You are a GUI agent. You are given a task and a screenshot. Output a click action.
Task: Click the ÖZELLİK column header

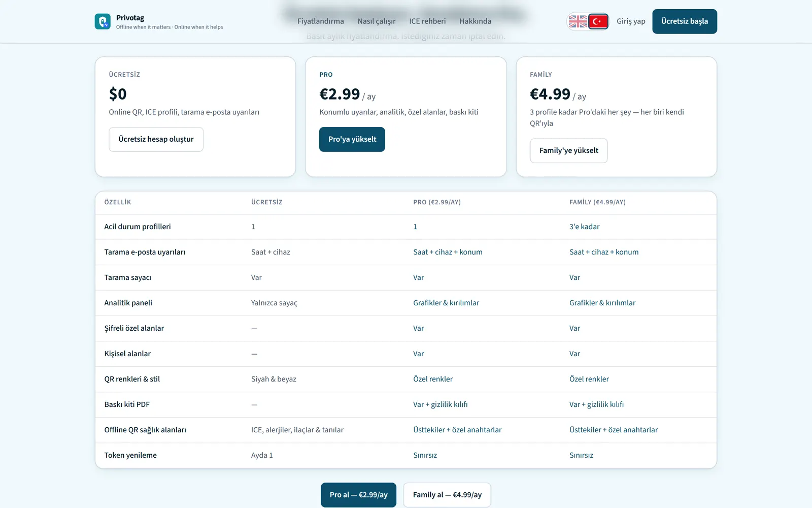click(x=118, y=202)
